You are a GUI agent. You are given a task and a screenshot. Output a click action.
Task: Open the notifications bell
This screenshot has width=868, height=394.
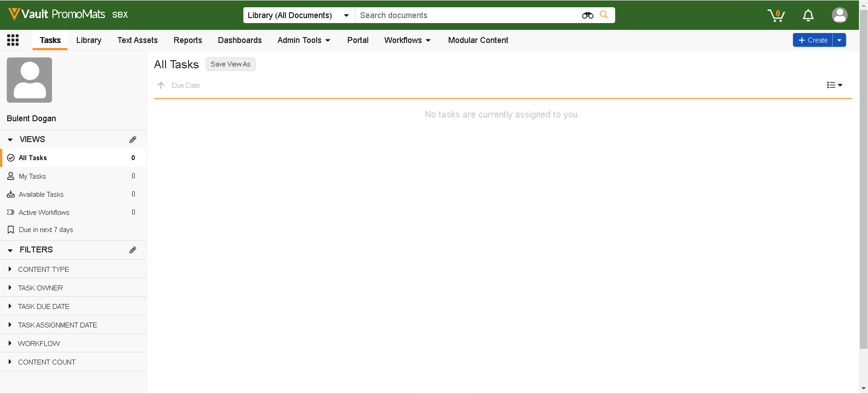click(x=808, y=15)
